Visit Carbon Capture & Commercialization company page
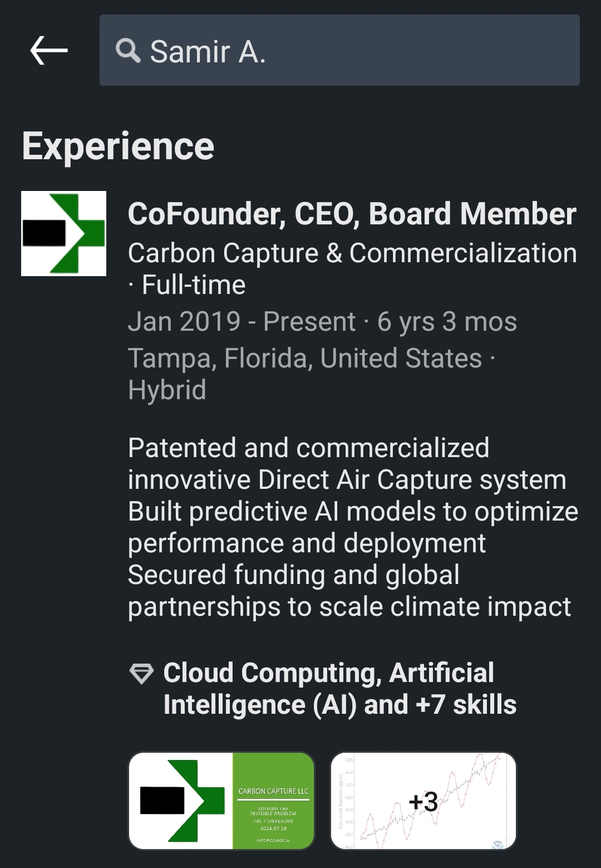 point(352,253)
